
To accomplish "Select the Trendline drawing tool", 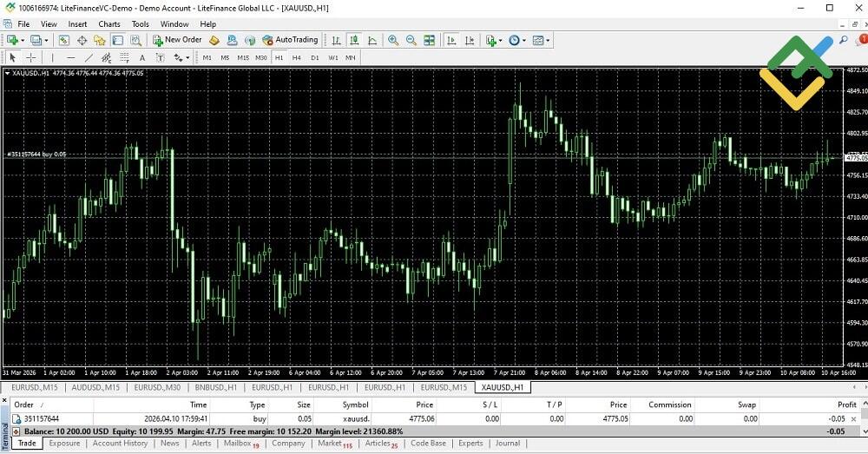I will pyautogui.click(x=89, y=57).
